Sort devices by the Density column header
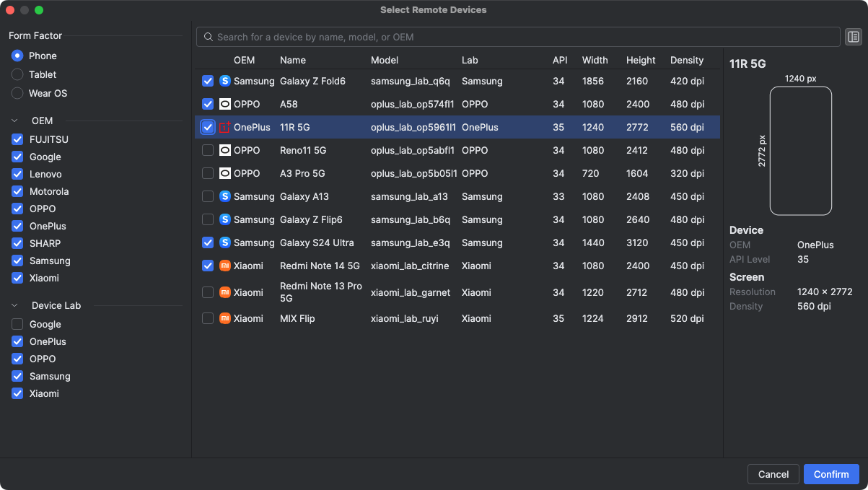 click(686, 60)
